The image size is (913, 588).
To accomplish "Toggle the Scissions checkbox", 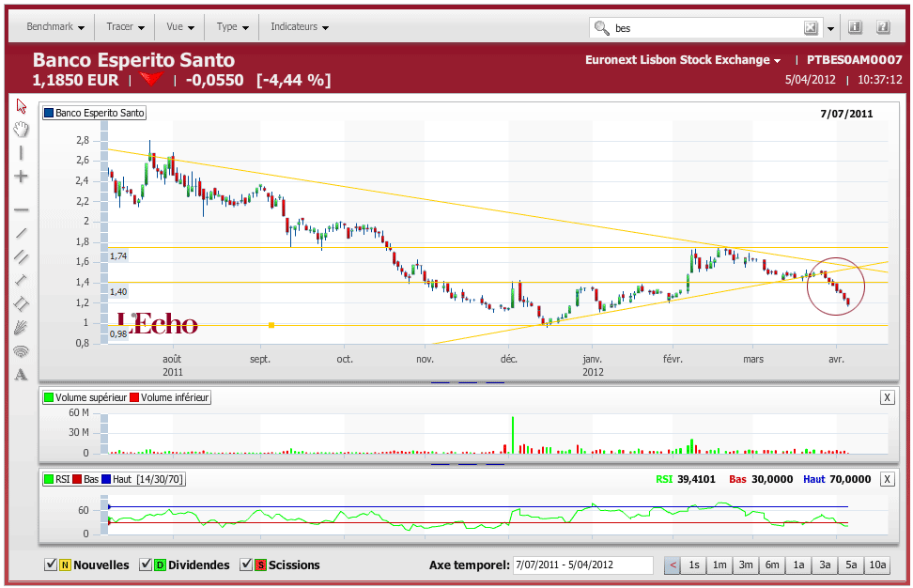I will (x=246, y=565).
